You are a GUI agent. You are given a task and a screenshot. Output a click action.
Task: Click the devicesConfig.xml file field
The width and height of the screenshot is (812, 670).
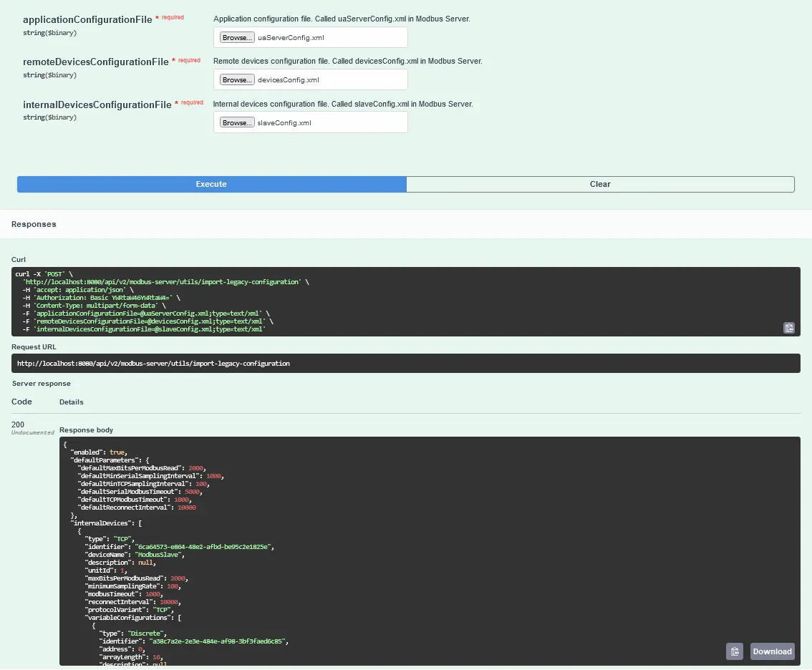(310, 79)
